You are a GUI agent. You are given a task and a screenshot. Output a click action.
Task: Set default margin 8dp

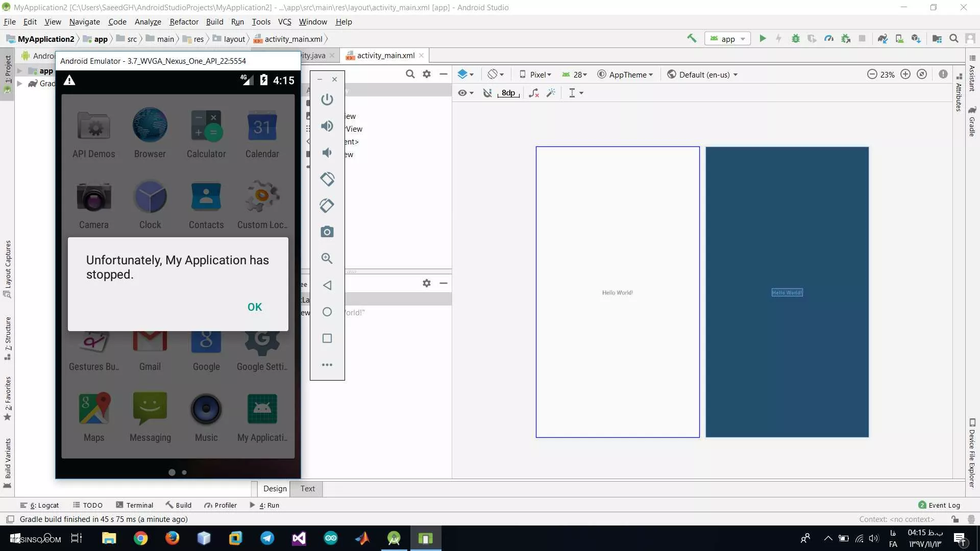tap(508, 93)
